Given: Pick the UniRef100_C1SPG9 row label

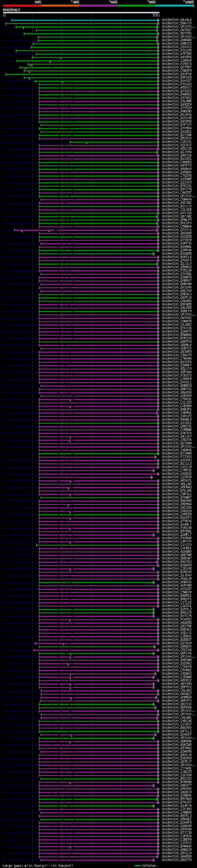Looking at the screenshot, I should click(177, 477).
